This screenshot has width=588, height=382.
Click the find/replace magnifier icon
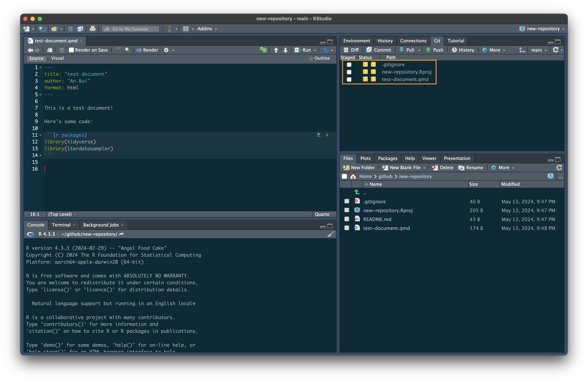click(127, 50)
